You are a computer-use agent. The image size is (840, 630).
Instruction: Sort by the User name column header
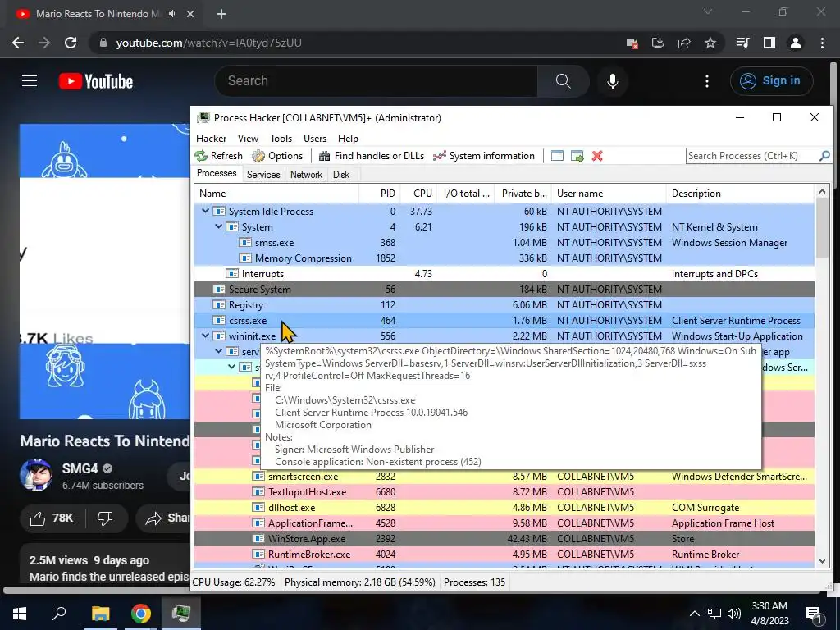click(x=609, y=194)
